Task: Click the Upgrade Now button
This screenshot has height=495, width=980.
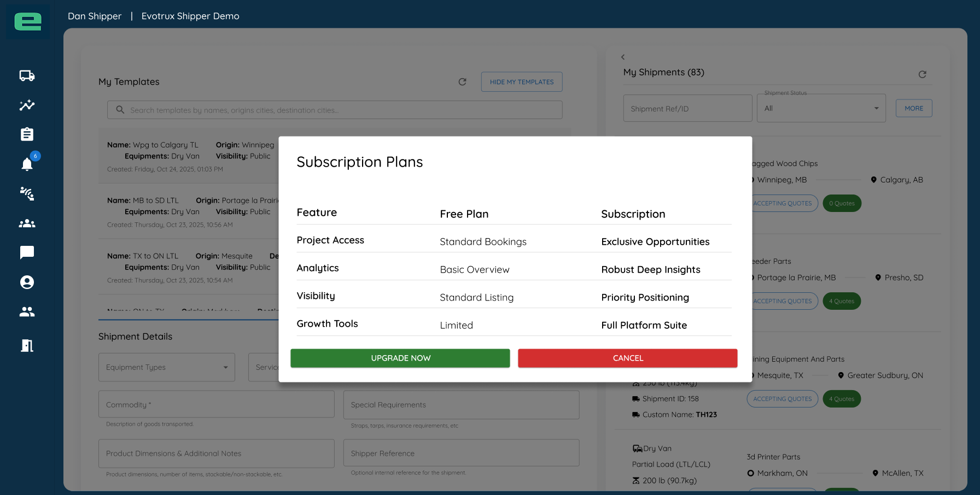Action: pos(400,358)
